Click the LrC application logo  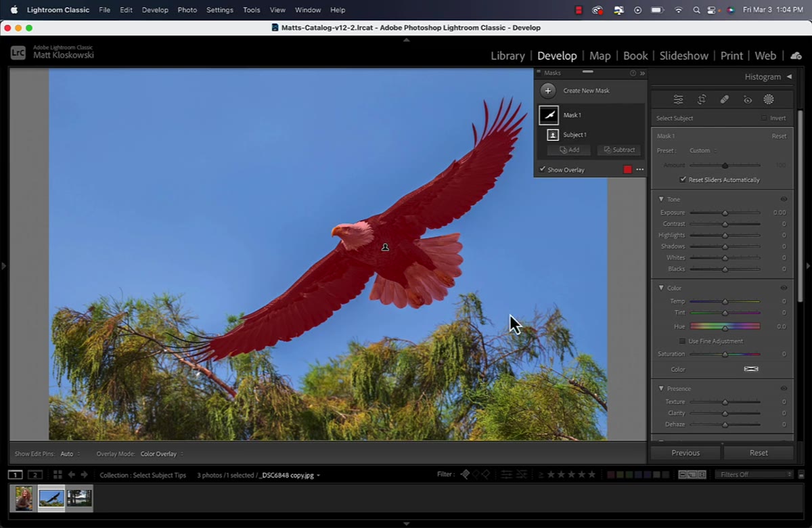pyautogui.click(x=18, y=53)
